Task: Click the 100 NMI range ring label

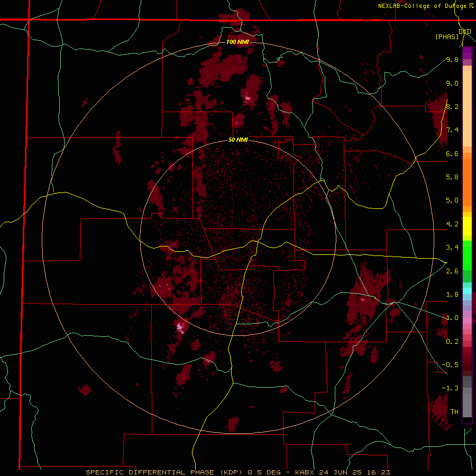Action: (x=237, y=42)
